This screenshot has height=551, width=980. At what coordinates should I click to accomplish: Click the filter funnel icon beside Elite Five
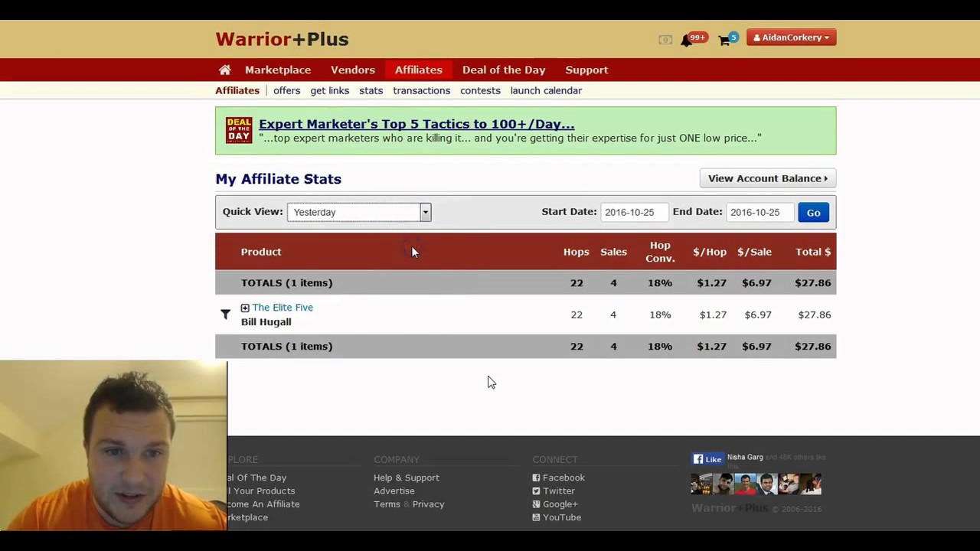point(225,315)
